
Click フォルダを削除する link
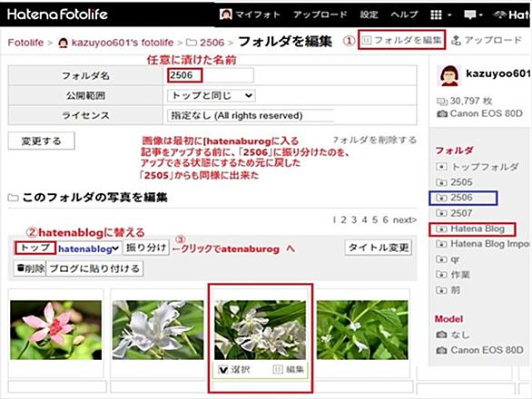point(375,140)
